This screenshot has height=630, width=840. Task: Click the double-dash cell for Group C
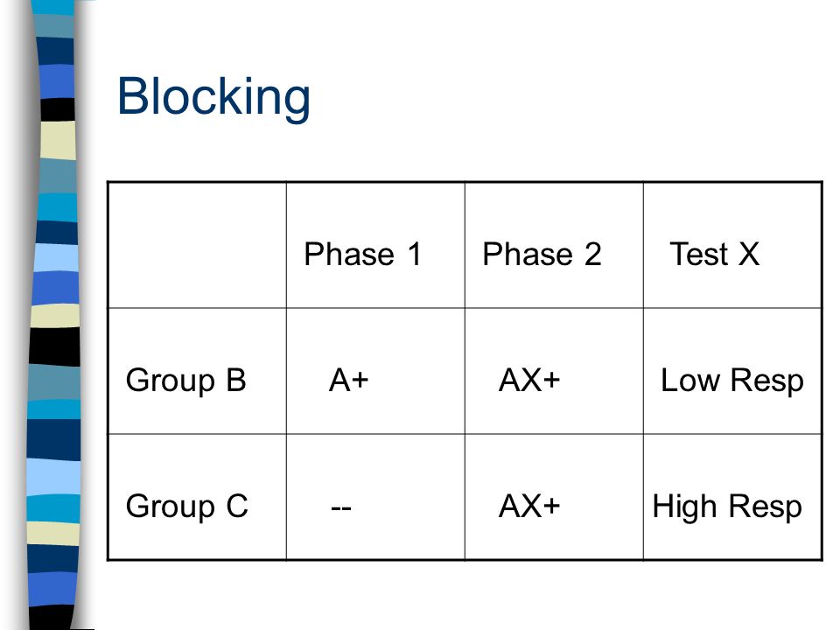pyautogui.click(x=375, y=497)
